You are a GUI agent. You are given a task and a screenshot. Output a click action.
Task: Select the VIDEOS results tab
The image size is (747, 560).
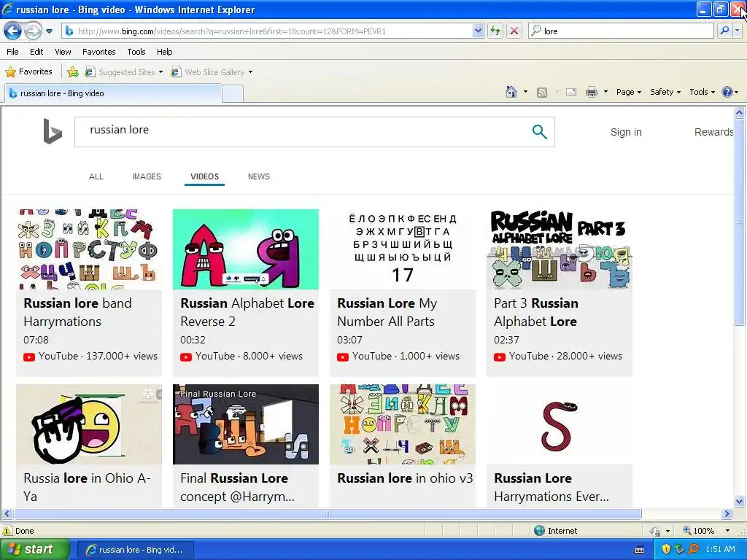[x=204, y=176]
